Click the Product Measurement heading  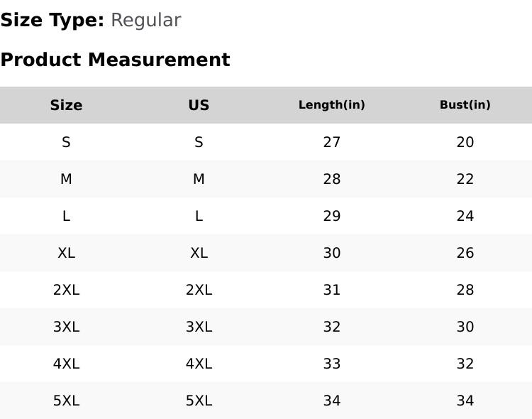click(x=115, y=60)
